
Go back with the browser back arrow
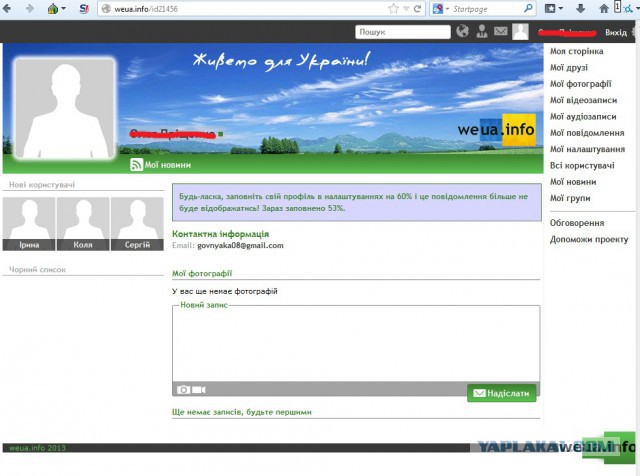(x=7, y=8)
